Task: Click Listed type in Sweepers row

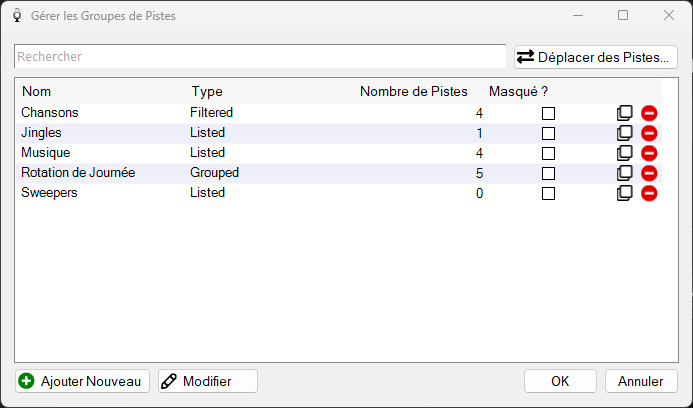Action: (x=208, y=193)
